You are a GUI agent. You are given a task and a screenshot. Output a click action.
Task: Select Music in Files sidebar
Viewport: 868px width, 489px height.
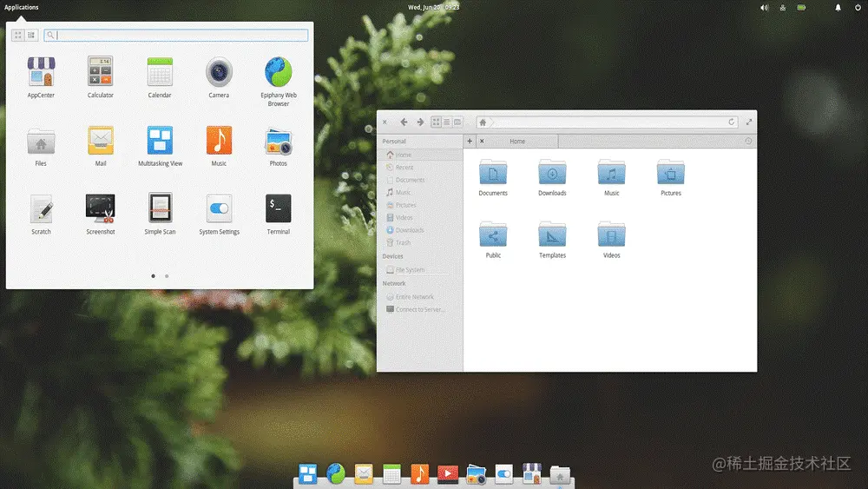pyautogui.click(x=419, y=192)
